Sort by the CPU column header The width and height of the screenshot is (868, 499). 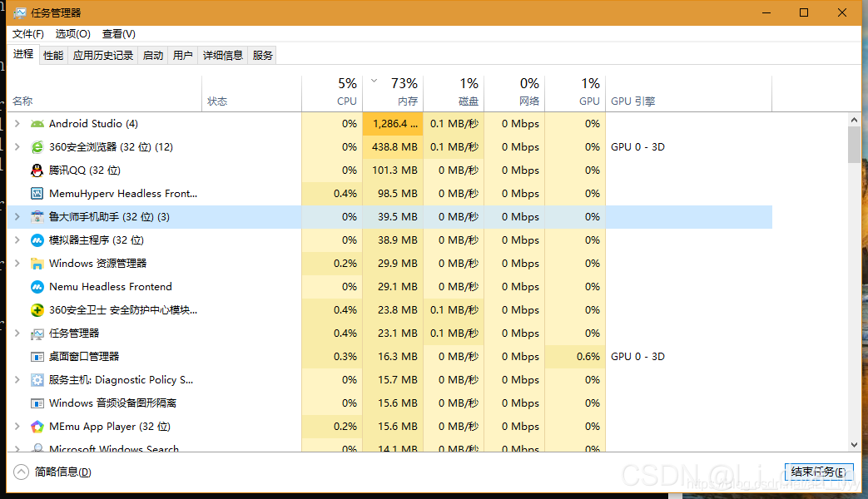(x=332, y=93)
